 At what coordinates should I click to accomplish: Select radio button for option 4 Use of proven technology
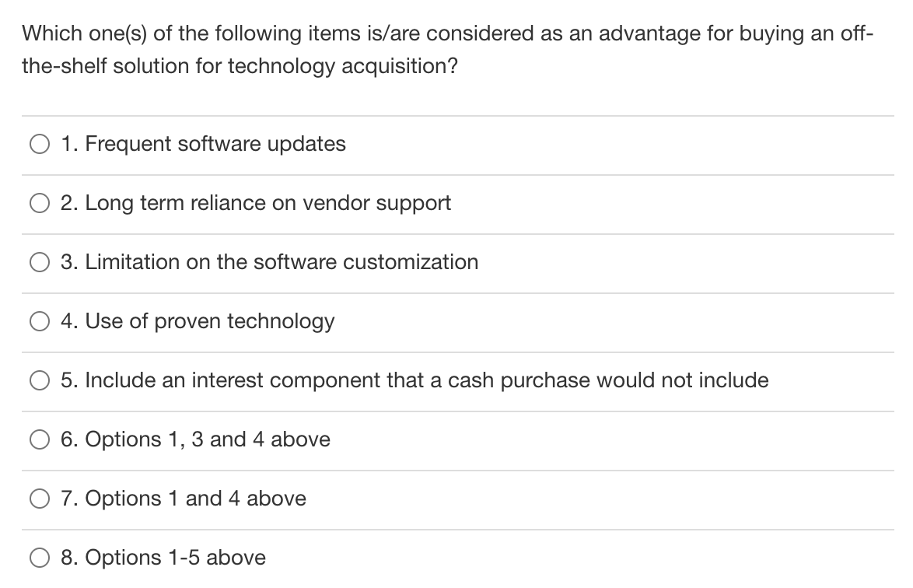coord(39,320)
